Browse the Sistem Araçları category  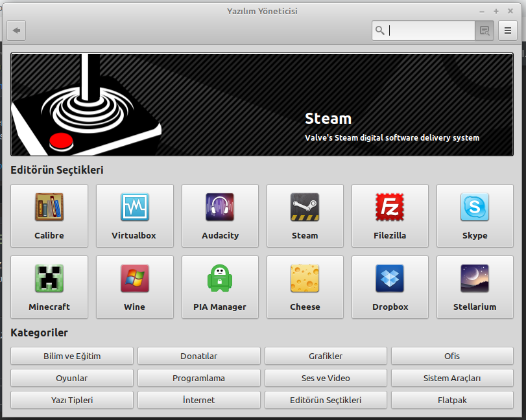tap(452, 378)
